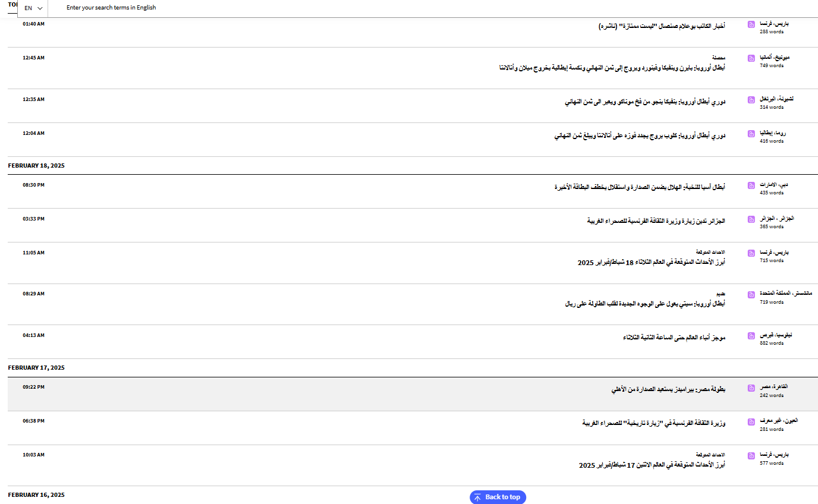Click the document icon on the 242-word story
The height and width of the screenshot is (504, 818).
tap(751, 388)
